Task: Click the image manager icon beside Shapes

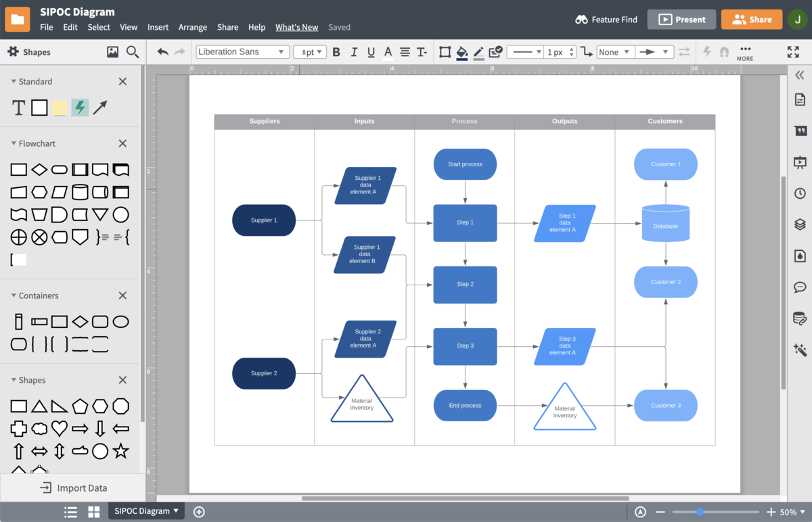Action: [112, 51]
